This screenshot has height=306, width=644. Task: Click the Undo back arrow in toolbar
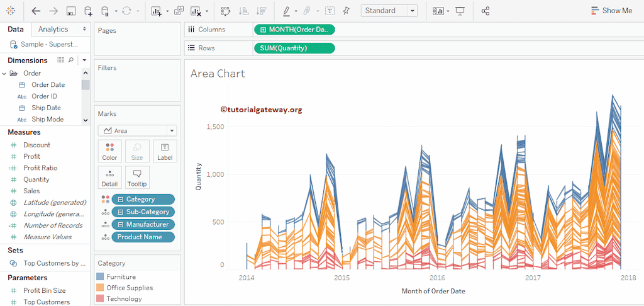tap(36, 11)
